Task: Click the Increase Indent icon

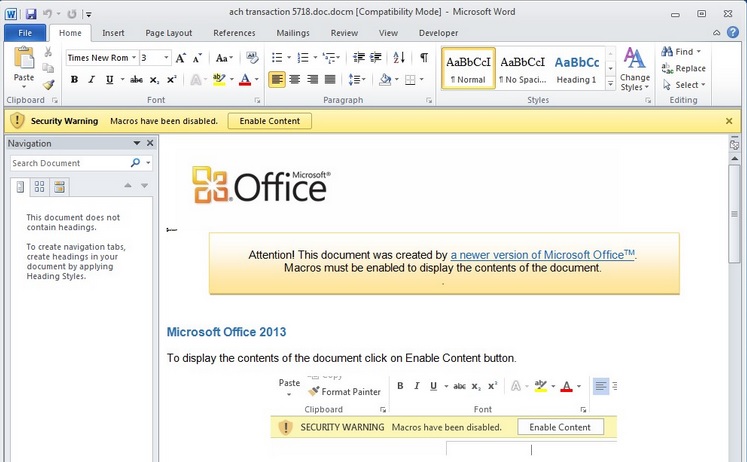Action: pos(376,58)
